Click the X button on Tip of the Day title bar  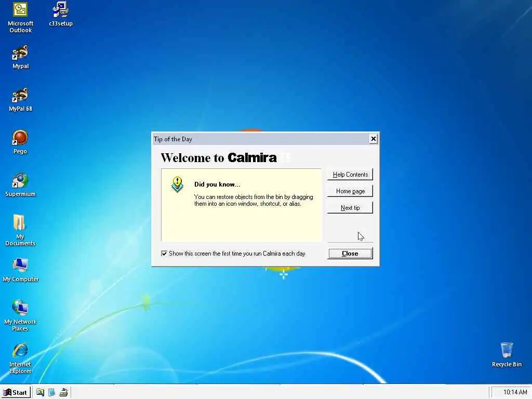[373, 139]
